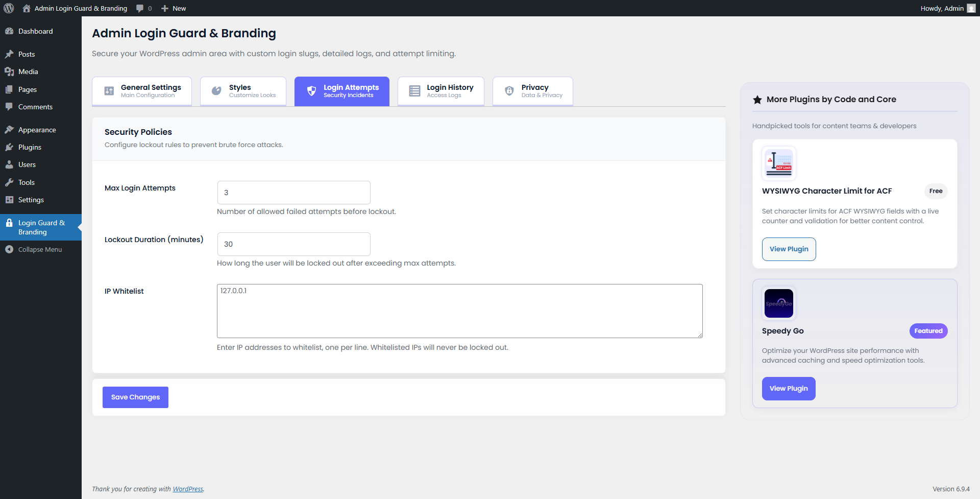Click View Plugin for Speedy Go
Image resolution: width=980 pixels, height=499 pixels.
coord(788,388)
